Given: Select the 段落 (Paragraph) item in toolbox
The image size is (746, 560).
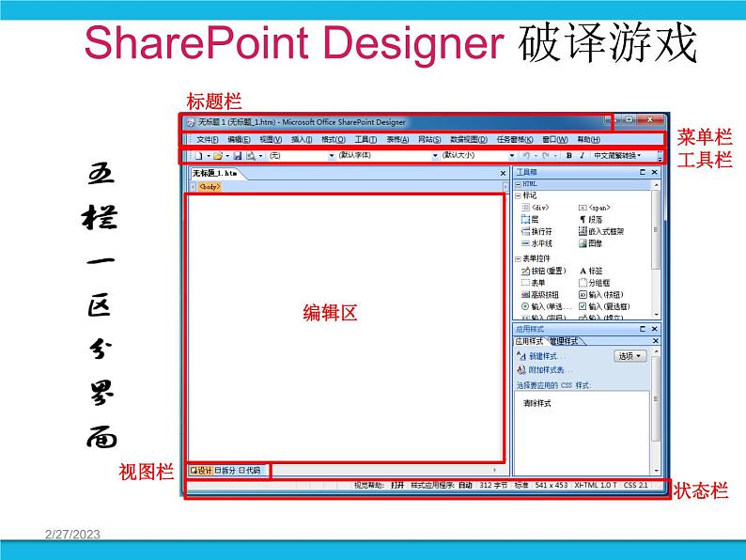Looking at the screenshot, I should (x=590, y=219).
